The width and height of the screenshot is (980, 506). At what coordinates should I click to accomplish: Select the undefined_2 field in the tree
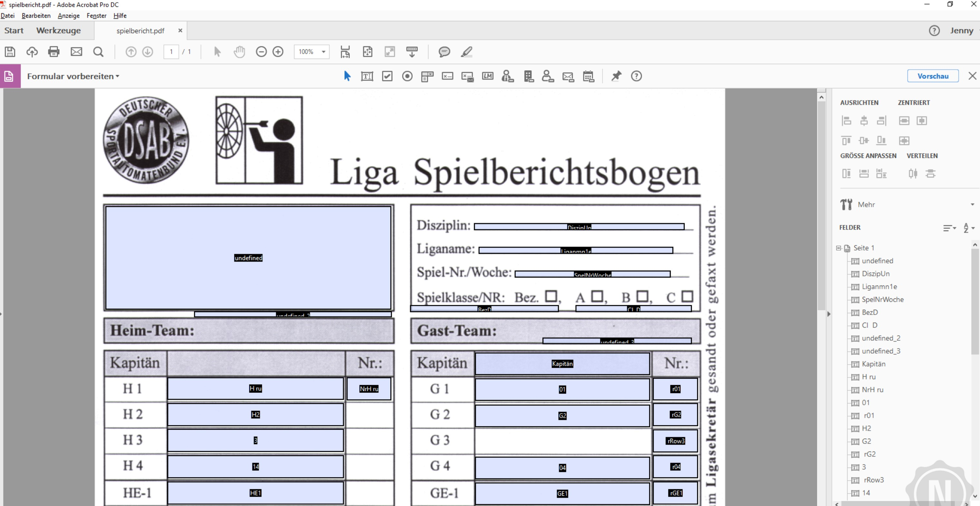(881, 338)
